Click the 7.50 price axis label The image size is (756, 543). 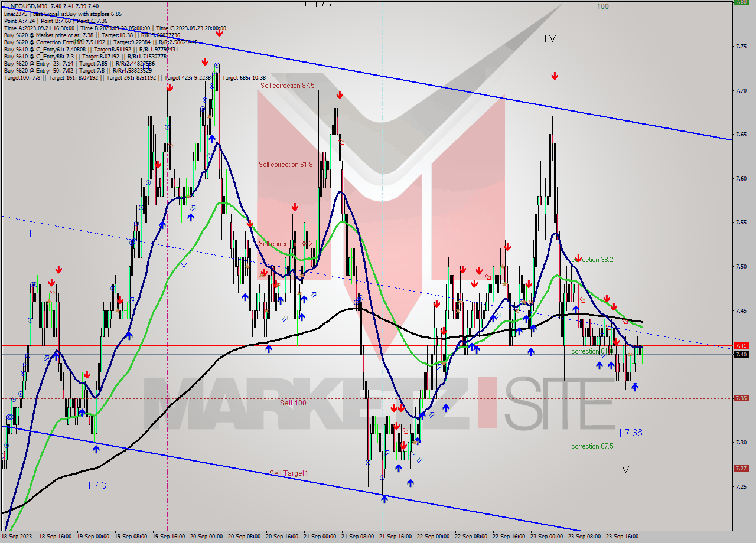[741, 267]
